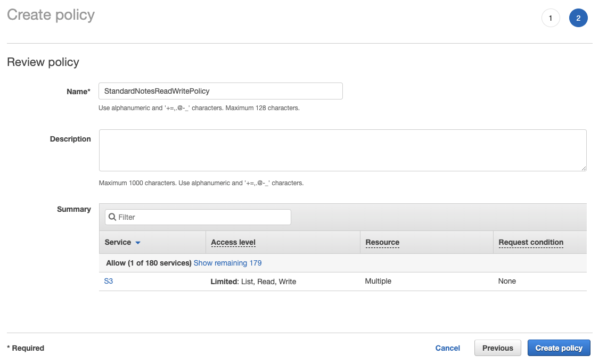Image resolution: width=599 pixels, height=364 pixels.
Task: Click the Resource column header
Action: (x=382, y=242)
